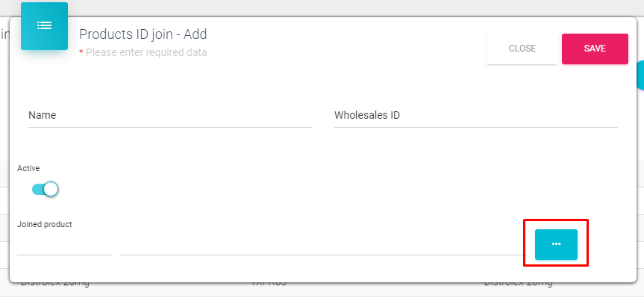Toggle the Active switch off
The image size is (644, 301).
click(46, 190)
